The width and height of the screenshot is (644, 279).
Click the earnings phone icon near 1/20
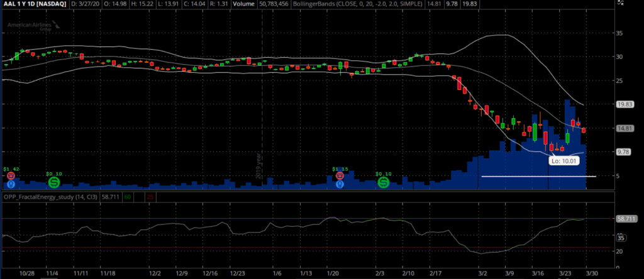[340, 175]
